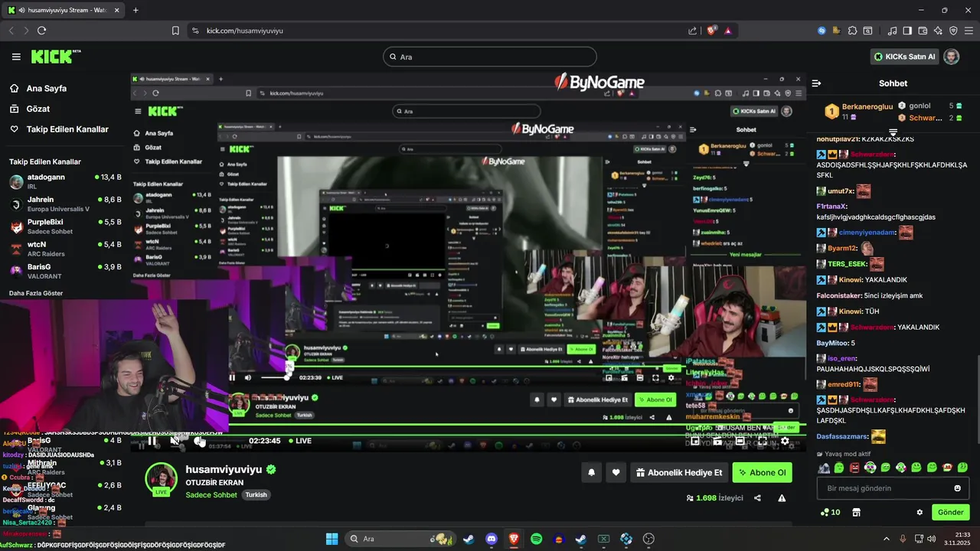Unmute the stream volume
Image resolution: width=980 pixels, height=551 pixels.
[175, 441]
